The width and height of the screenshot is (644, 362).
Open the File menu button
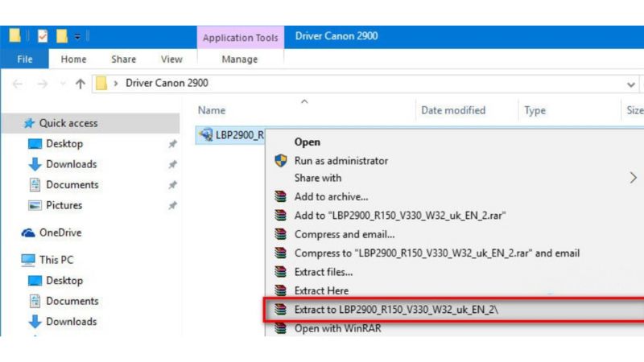pos(25,59)
